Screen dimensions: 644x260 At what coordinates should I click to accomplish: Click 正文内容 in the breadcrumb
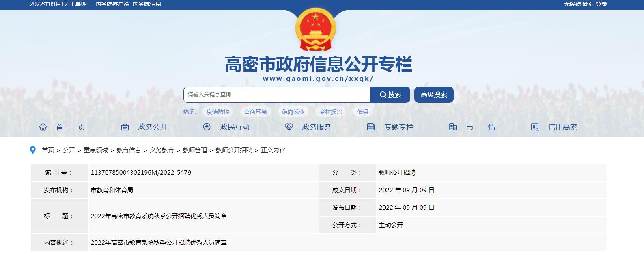pyautogui.click(x=273, y=150)
